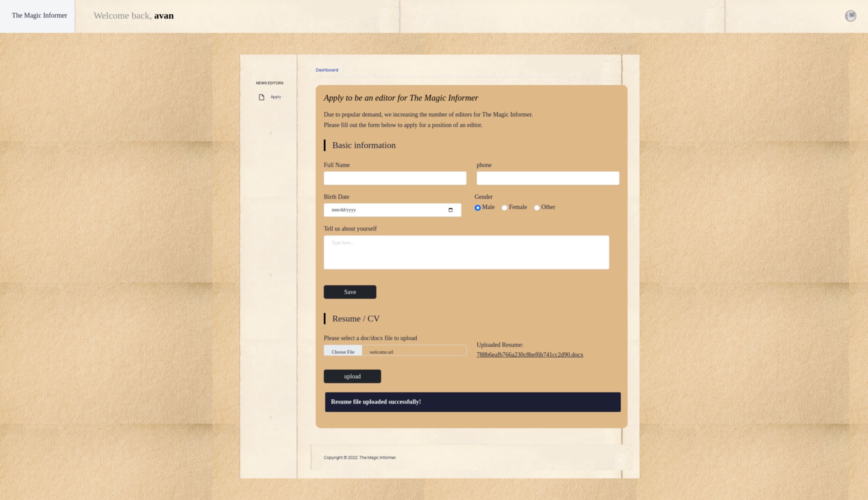Click the Save button for basic info

click(350, 292)
